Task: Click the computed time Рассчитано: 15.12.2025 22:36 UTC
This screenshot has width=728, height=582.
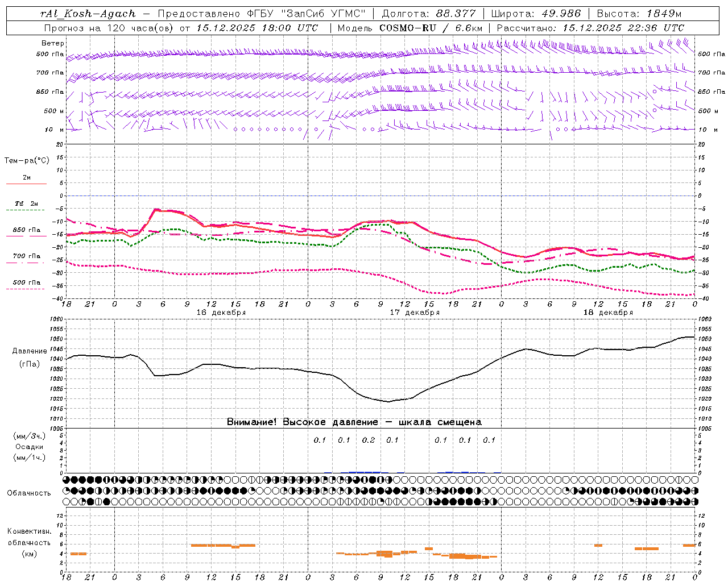Action: click(x=590, y=28)
